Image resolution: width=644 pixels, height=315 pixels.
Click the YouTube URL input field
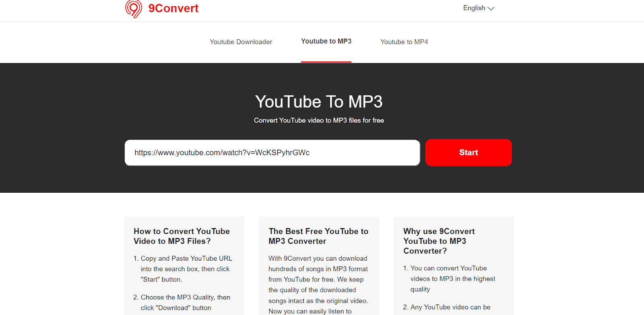(x=272, y=152)
